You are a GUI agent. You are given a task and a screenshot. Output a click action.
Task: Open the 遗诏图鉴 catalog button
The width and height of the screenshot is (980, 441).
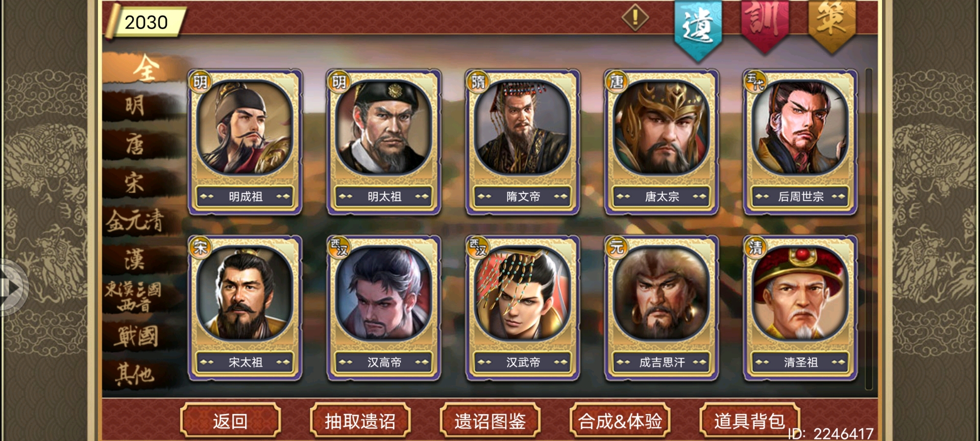(x=490, y=420)
